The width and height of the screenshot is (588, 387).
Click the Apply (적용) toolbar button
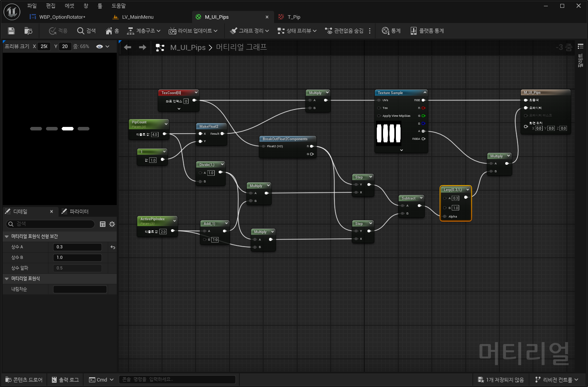click(x=58, y=30)
